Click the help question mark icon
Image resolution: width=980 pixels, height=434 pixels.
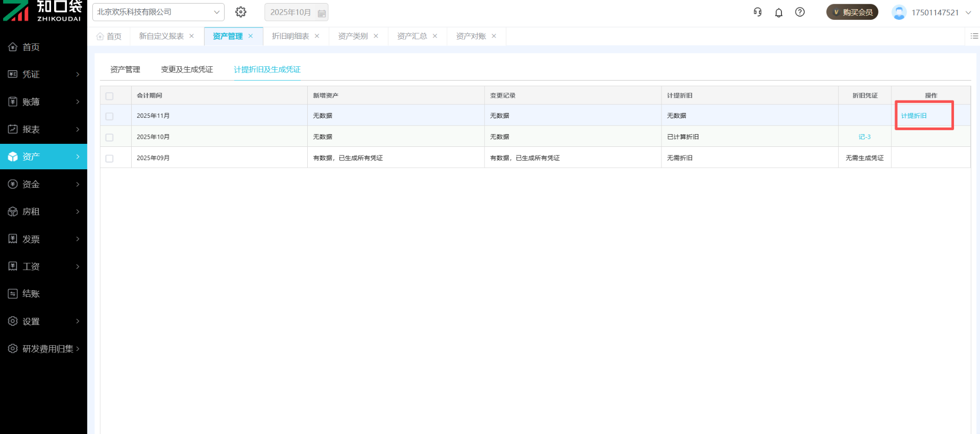tap(800, 12)
